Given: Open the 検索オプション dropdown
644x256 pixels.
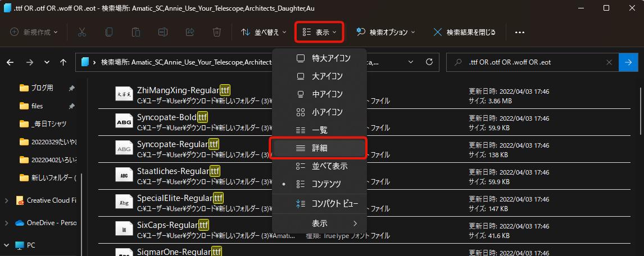Looking at the screenshot, I should (386, 32).
